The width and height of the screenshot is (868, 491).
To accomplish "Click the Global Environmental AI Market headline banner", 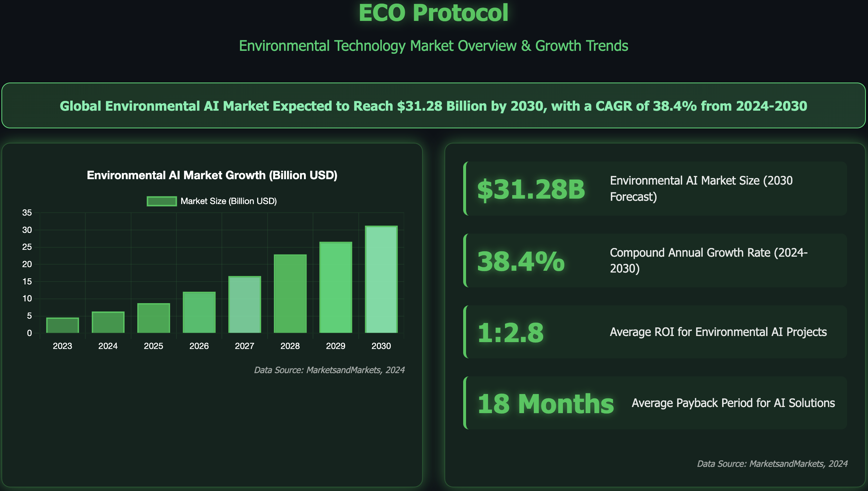I will (x=433, y=106).
